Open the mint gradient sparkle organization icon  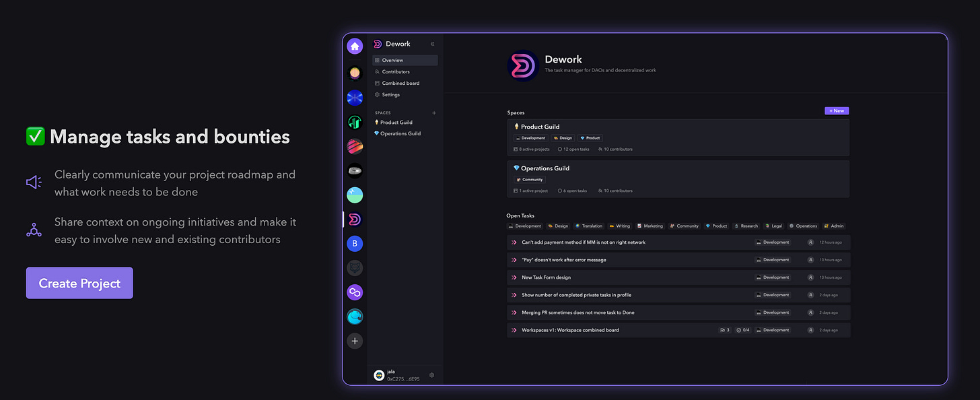(x=355, y=195)
